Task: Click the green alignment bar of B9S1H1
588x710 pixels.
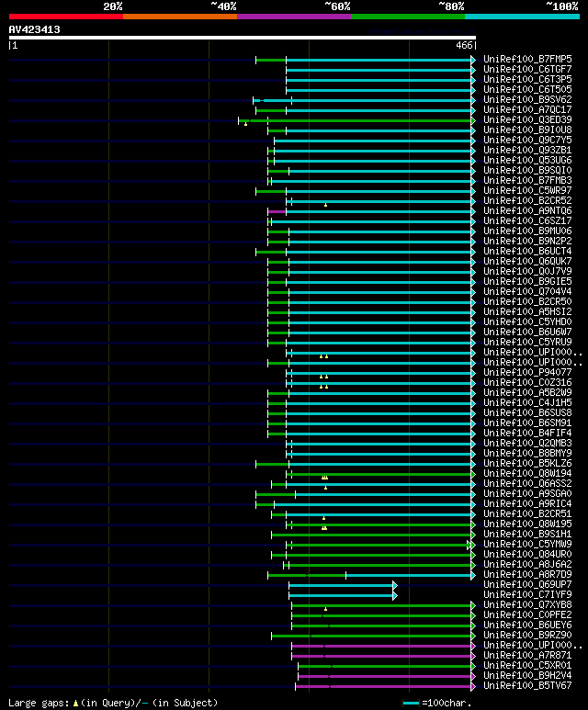Action: 371,535
